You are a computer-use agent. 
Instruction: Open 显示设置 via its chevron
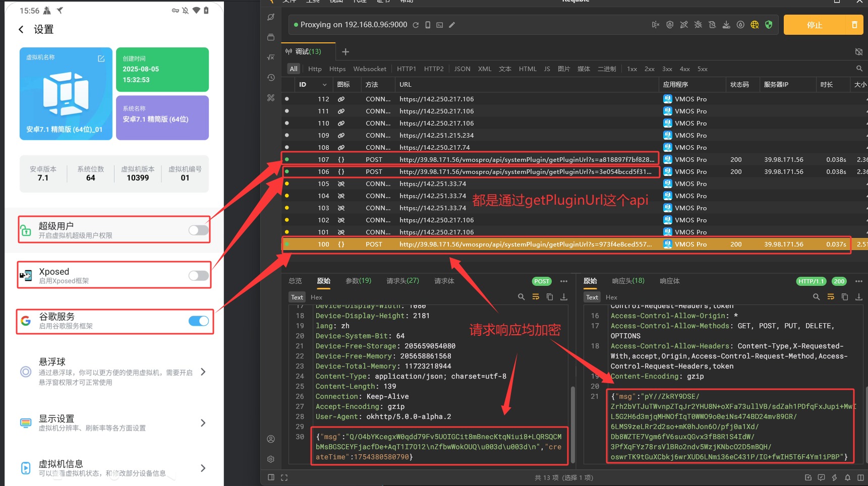(203, 423)
